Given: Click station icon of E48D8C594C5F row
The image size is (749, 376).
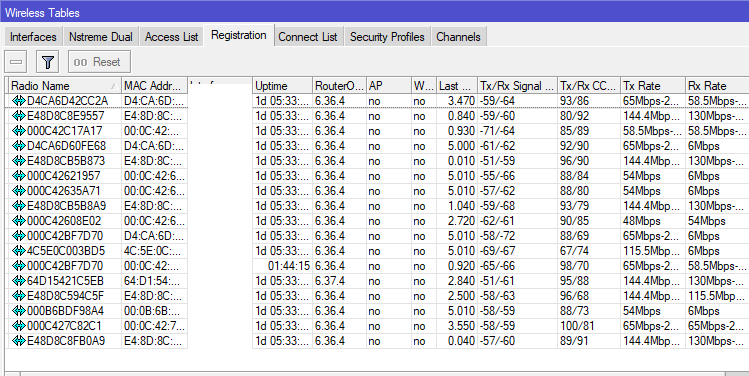Looking at the screenshot, I should pyautogui.click(x=19, y=296).
